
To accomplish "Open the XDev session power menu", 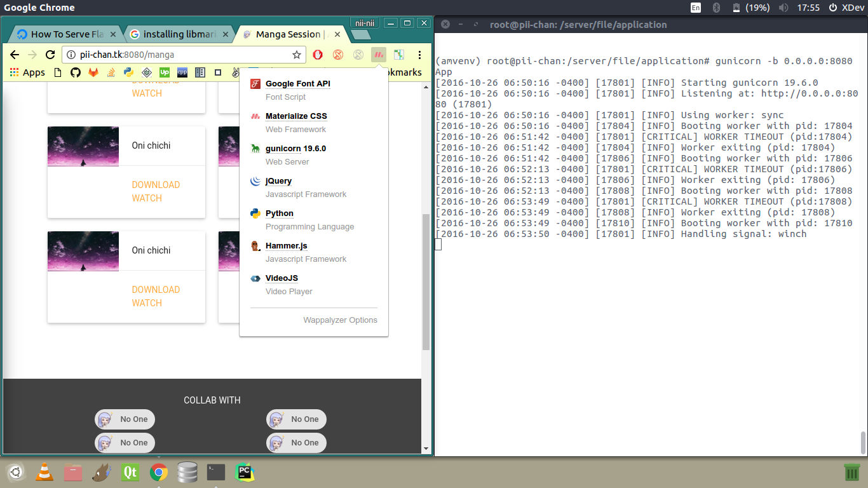I will point(851,8).
